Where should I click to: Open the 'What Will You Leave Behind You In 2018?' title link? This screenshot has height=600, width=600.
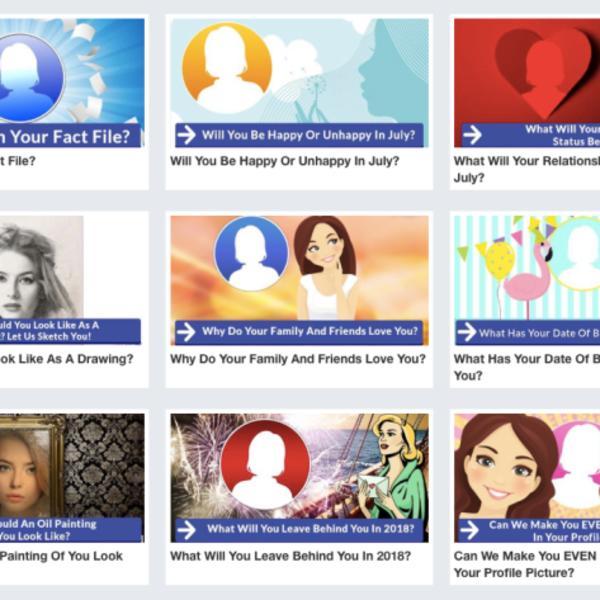[290, 556]
